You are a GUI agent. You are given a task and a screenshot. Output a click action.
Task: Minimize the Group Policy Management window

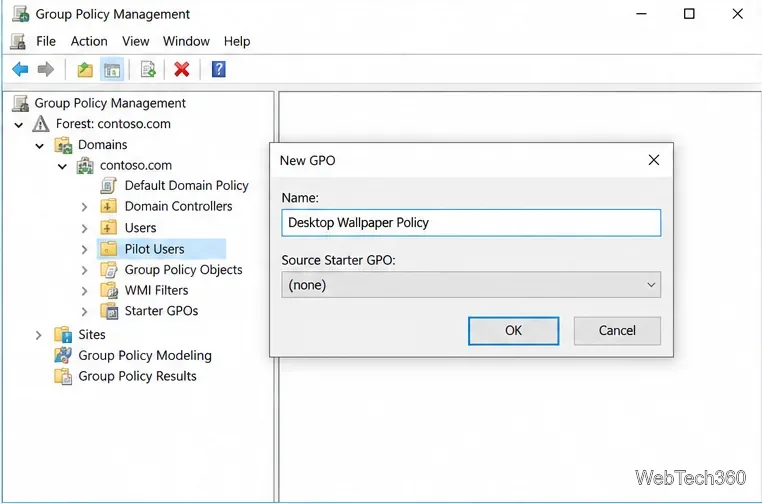pos(641,14)
